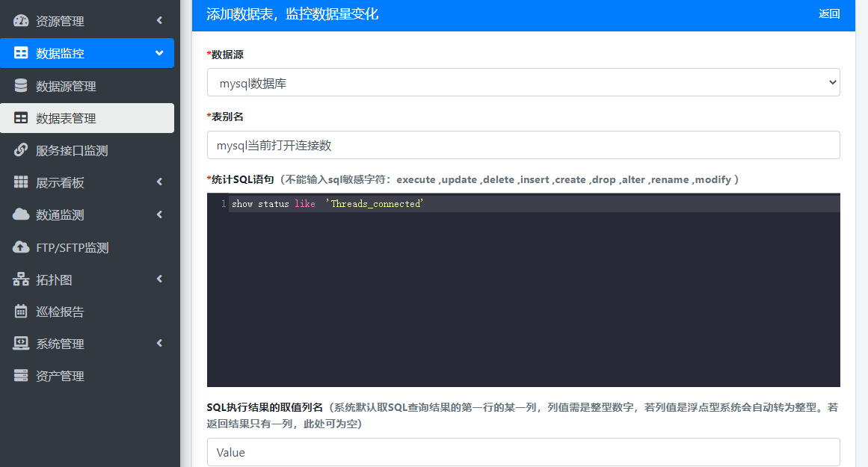Expand the 系统管理 menu chevron
Image resolution: width=868 pixels, height=467 pixels.
159,343
